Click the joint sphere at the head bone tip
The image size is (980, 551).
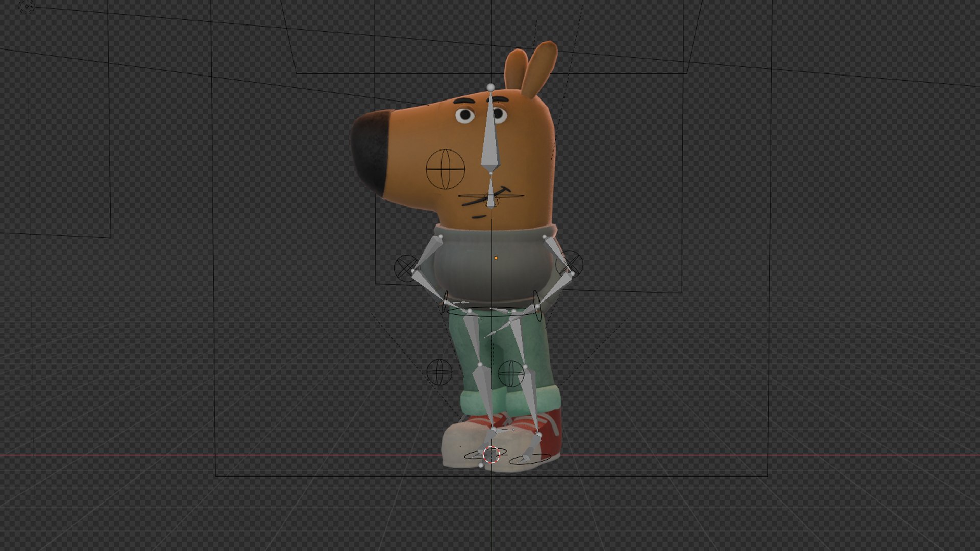point(491,87)
